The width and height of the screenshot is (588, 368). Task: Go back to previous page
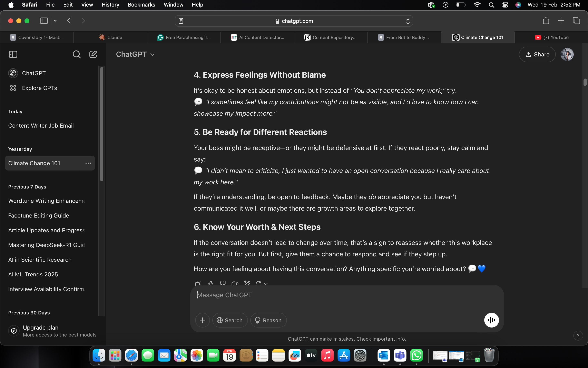click(69, 21)
